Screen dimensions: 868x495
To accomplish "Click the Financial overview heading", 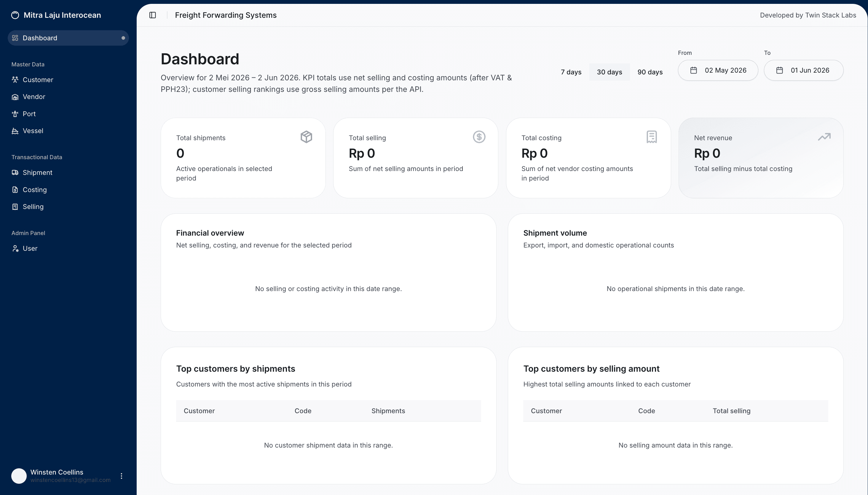I will click(x=210, y=233).
